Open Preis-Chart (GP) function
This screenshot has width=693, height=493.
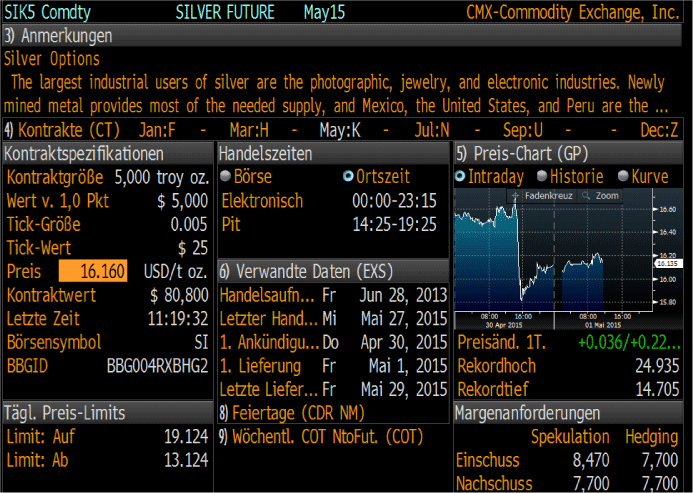click(520, 154)
